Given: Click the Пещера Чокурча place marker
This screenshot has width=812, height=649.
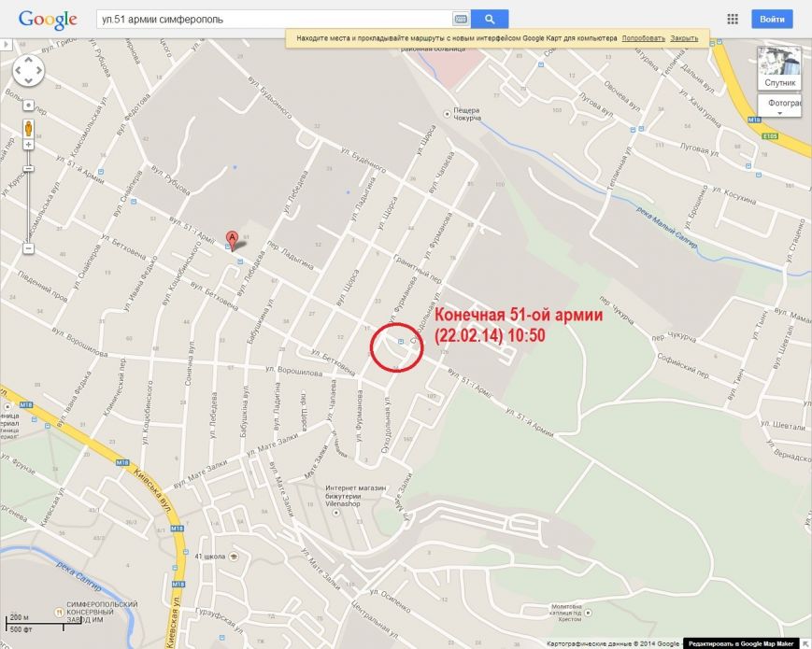Looking at the screenshot, I should pos(448,114).
